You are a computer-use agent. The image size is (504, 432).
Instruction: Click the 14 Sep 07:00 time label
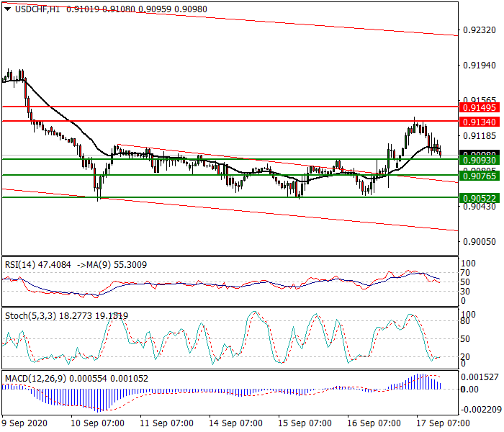coord(235,423)
